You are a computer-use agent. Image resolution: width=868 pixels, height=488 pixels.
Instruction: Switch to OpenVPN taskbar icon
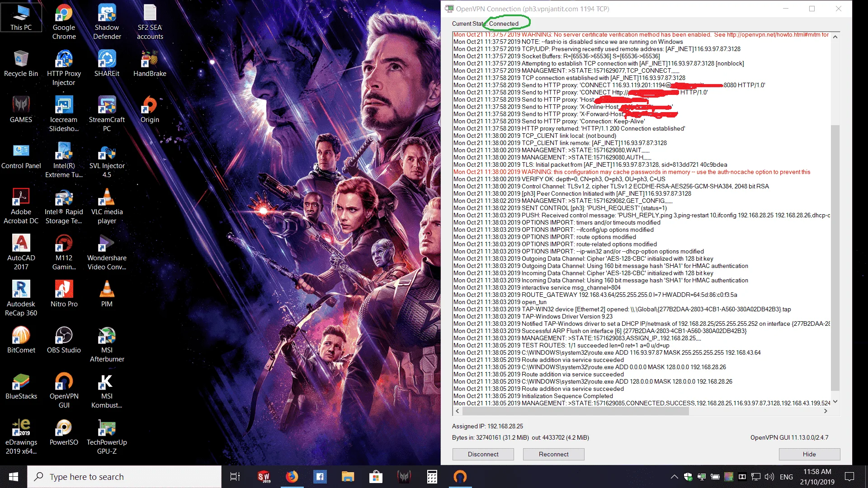[460, 477]
